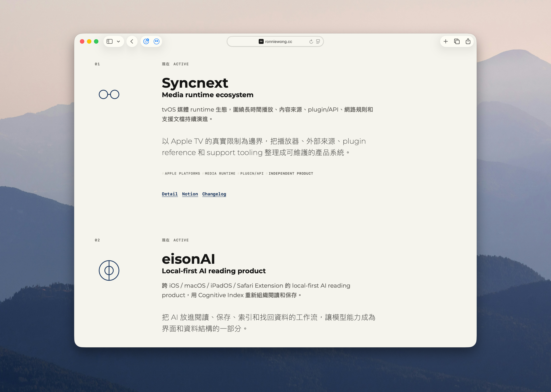
Task: Click the eisonAI circular logo
Action: pyautogui.click(x=109, y=270)
